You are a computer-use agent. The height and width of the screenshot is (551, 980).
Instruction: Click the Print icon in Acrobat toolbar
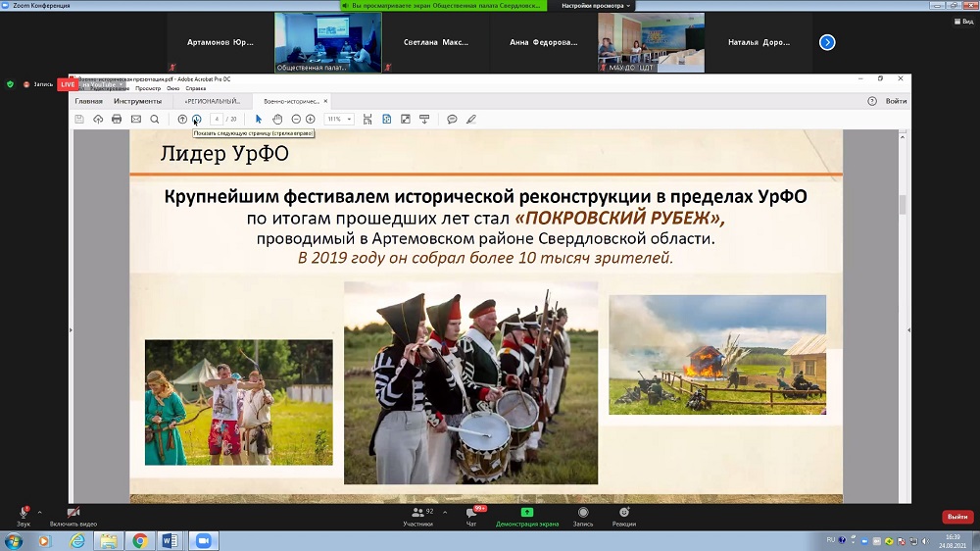click(117, 120)
